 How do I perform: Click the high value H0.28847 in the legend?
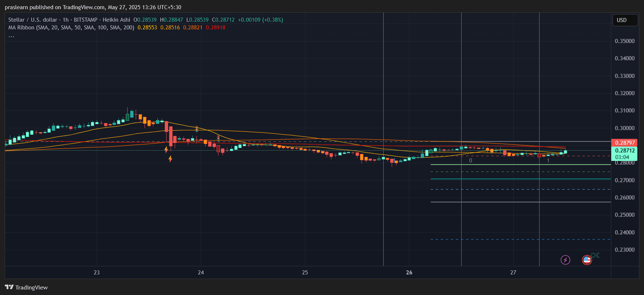coord(171,20)
